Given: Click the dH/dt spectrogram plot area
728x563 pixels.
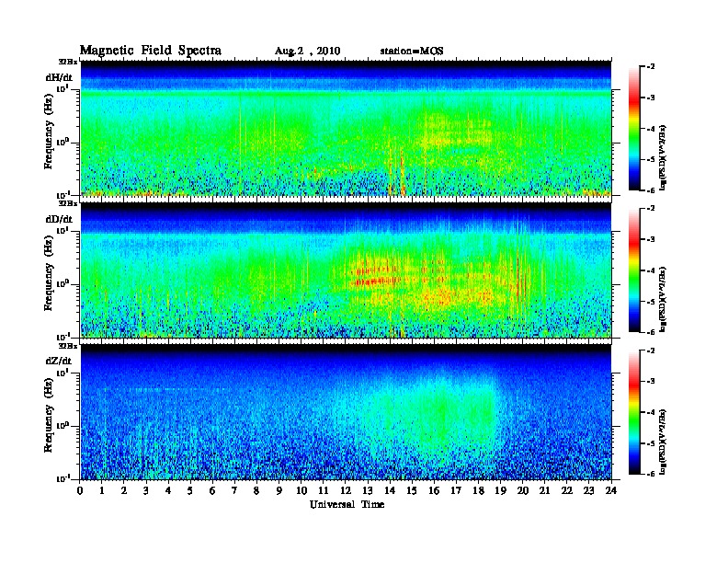Looking at the screenshot, I should (x=346, y=128).
